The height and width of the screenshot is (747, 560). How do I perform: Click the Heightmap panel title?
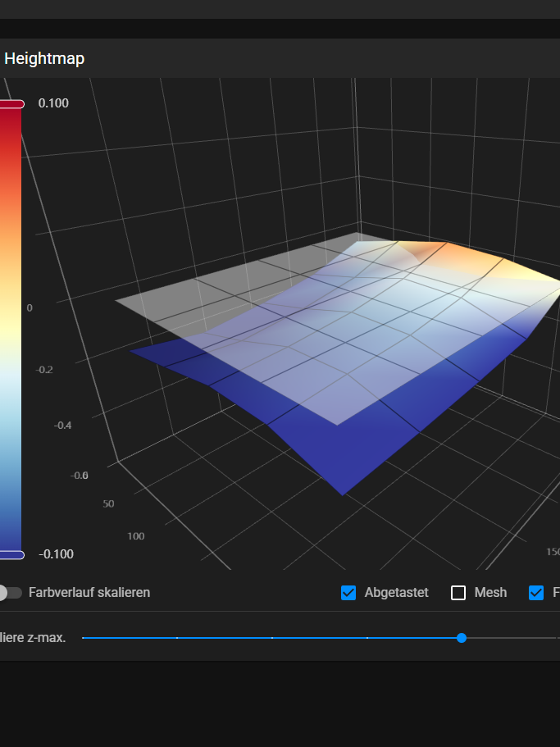pos(44,59)
